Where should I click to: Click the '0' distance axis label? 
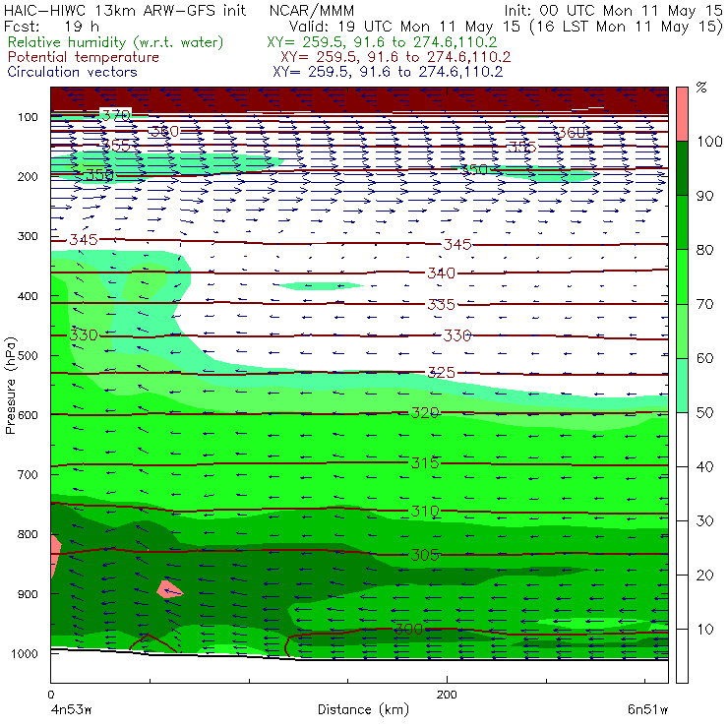51,695
